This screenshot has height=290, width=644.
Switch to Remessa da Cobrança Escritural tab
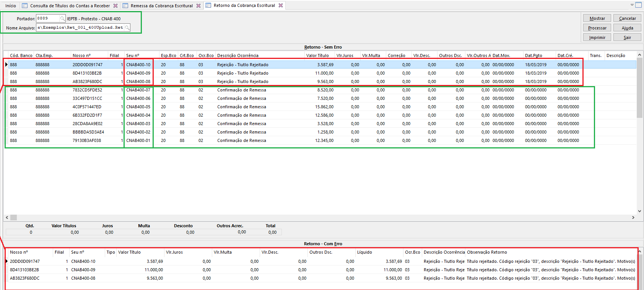[161, 6]
